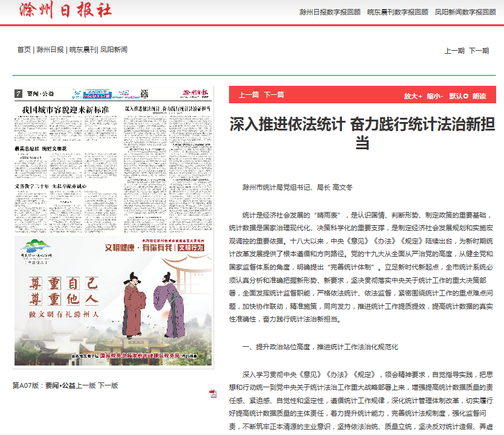Click the 滁州日报社 logo
Viewport: 504px width, 435px height.
click(x=65, y=10)
